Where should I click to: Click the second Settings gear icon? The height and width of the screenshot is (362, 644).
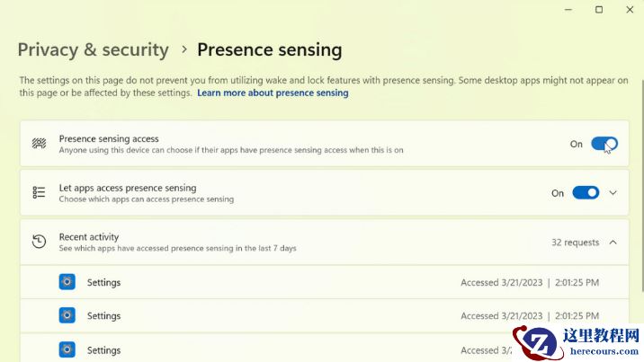67,315
